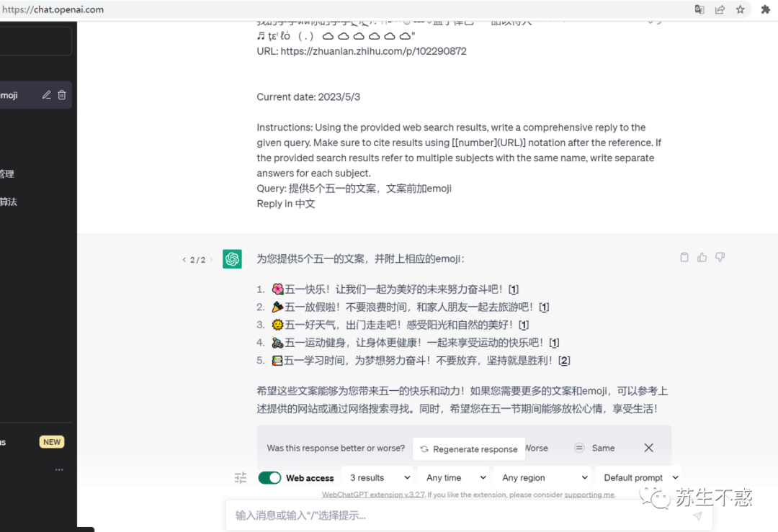
Task: Click citation [1] on 五一运动健身 line
Action: point(554,343)
